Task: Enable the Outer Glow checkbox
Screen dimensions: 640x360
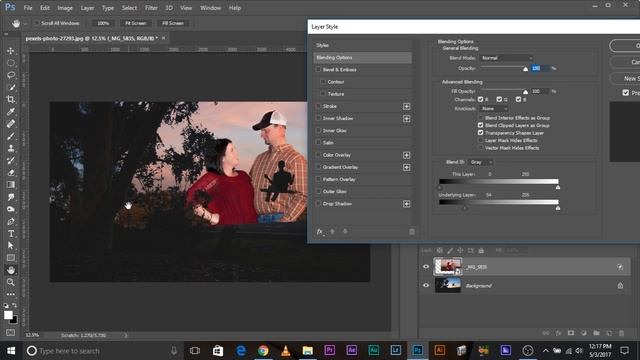Action: click(x=318, y=191)
